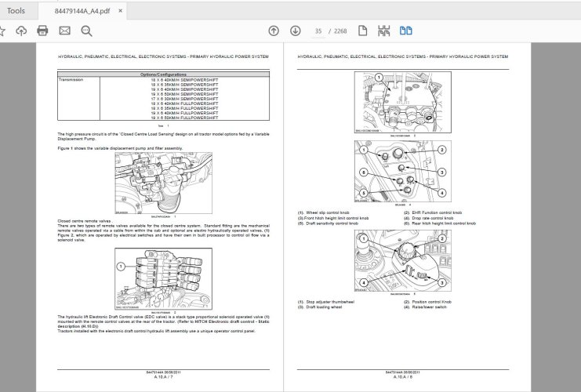Click 'Raise/lower switch' caption
The height and width of the screenshot is (392, 581).
tap(425, 307)
